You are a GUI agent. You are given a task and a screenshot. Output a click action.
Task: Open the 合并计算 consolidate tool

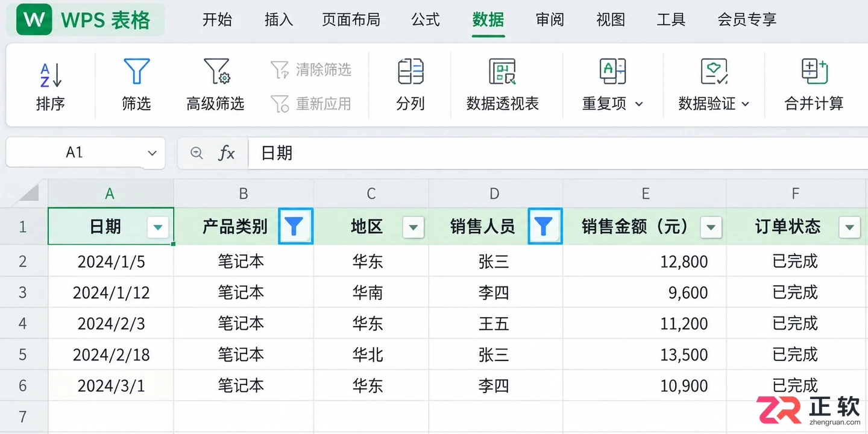click(814, 84)
